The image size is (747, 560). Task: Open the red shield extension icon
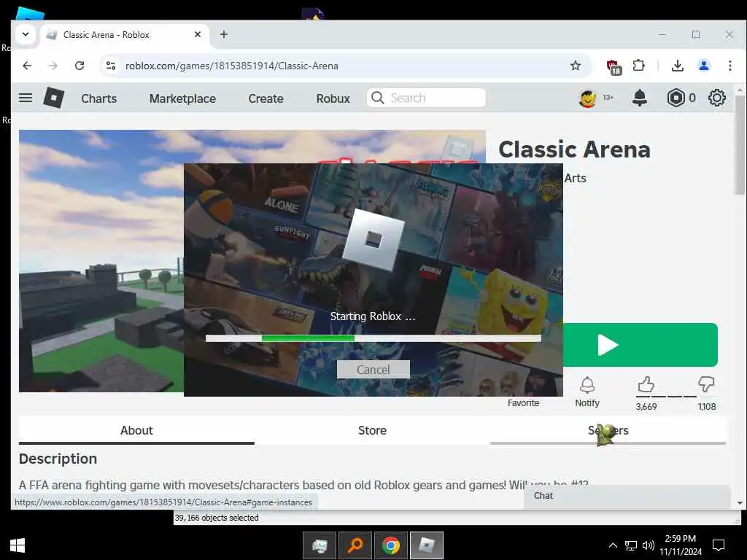tap(613, 66)
